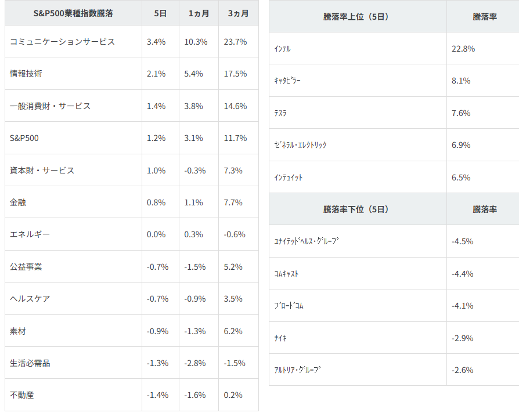The width and height of the screenshot is (519, 420).
Task: Click the 騰落率上位（5日） table header
Action: pyautogui.click(x=356, y=17)
